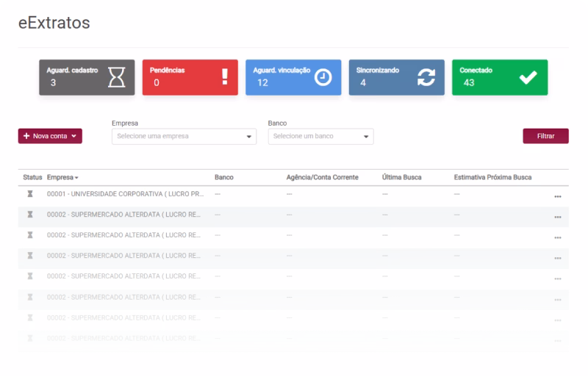
Task: Open the Nova conta dropdown button
Action: [x=50, y=136]
